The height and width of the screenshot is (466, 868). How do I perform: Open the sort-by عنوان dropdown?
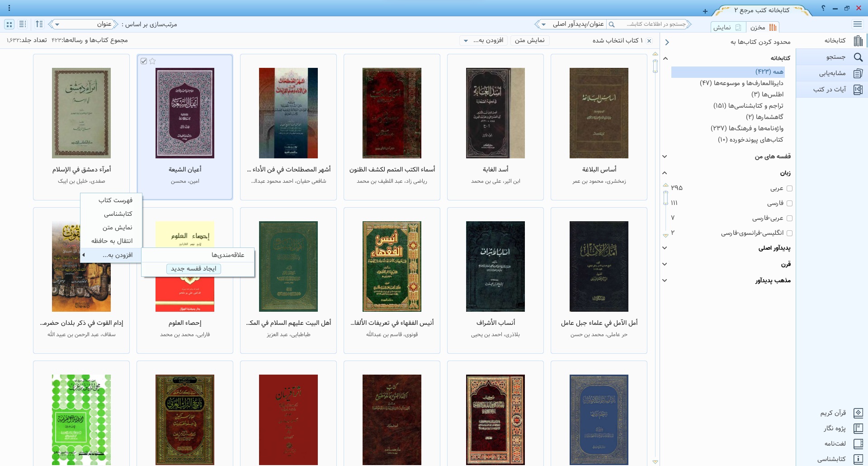83,24
